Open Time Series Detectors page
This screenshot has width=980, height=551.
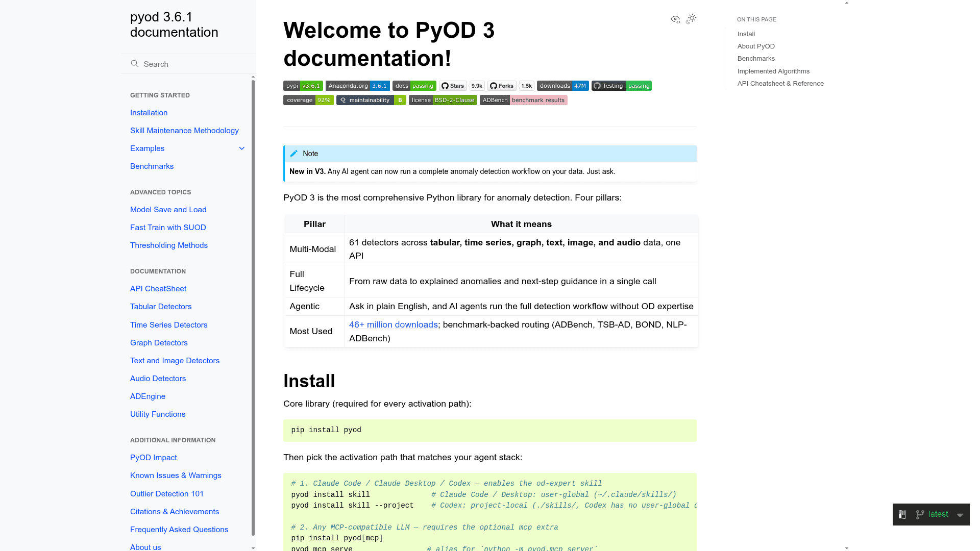click(168, 325)
